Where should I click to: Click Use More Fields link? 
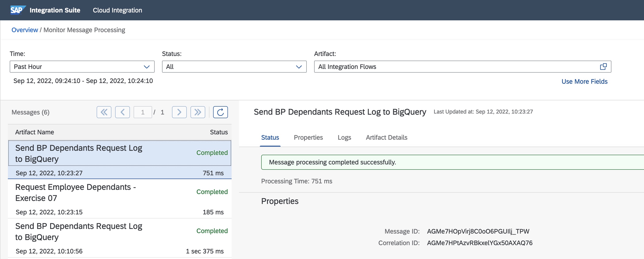pos(584,81)
